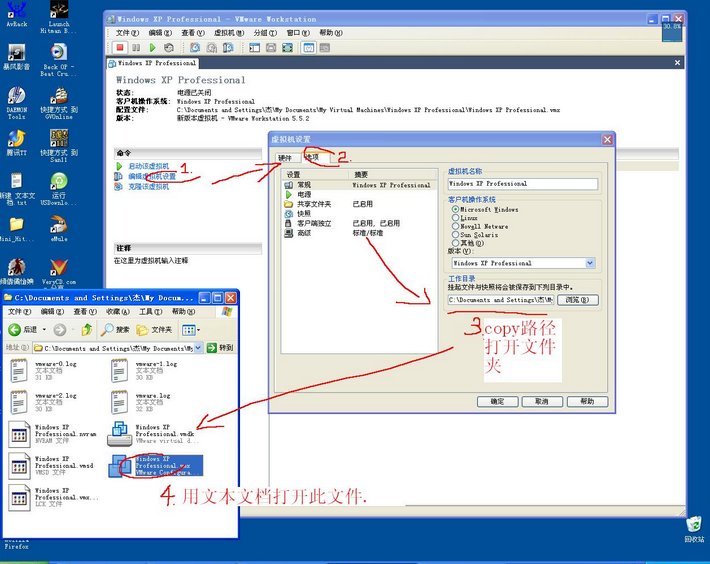Screen dimensions: 710x564
Task: Open the Windows XP Professional.nvram file
Action: 19,434
